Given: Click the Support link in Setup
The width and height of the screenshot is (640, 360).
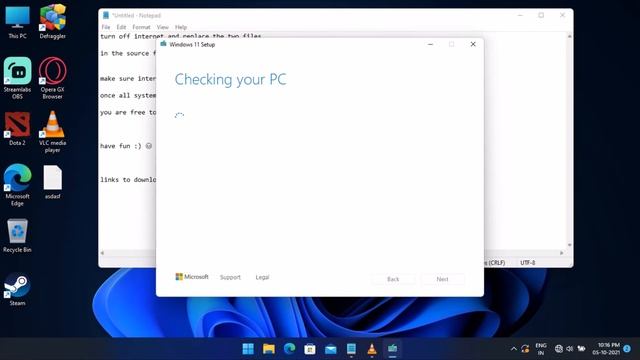Looking at the screenshot, I should [x=230, y=277].
